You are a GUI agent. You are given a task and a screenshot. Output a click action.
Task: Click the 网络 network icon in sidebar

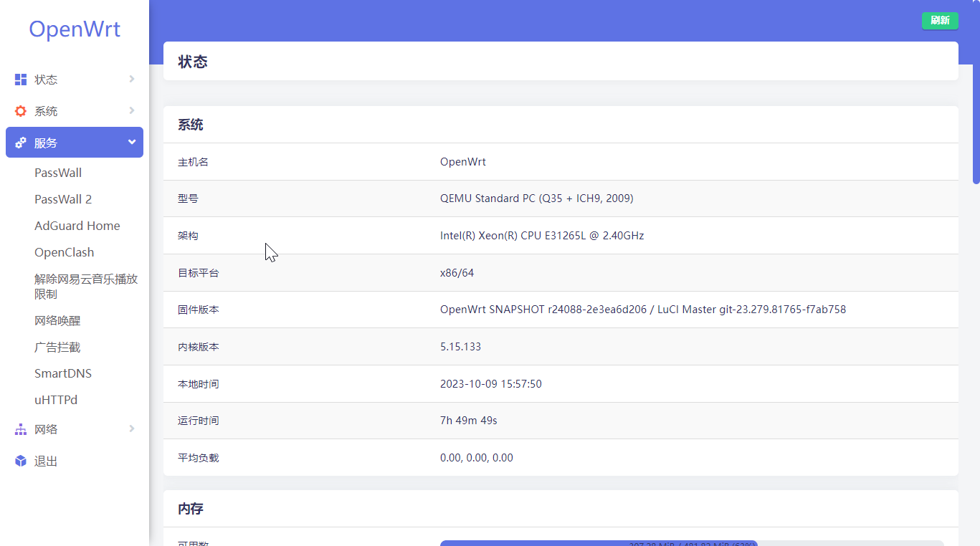coord(21,429)
